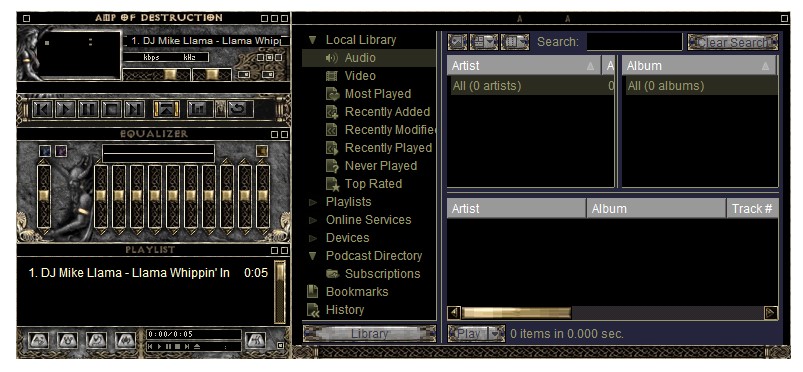Click the Previous track button
This screenshot has width=803, height=372.
click(x=43, y=109)
